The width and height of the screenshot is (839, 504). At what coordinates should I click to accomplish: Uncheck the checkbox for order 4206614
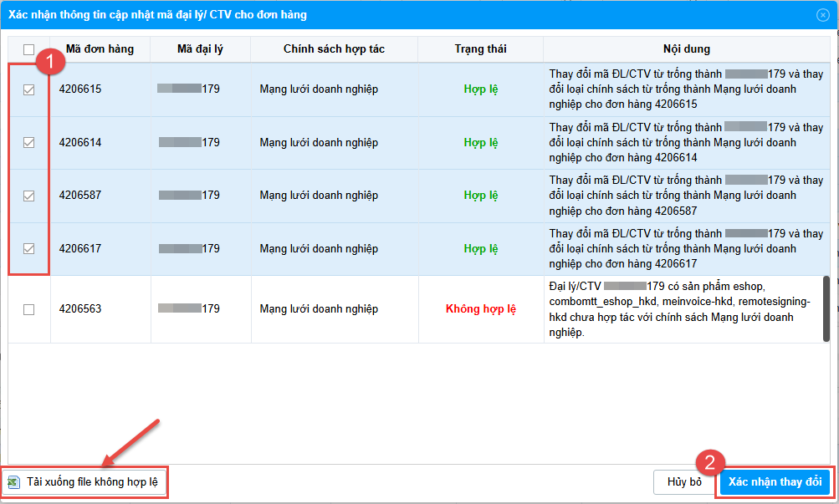click(x=29, y=143)
